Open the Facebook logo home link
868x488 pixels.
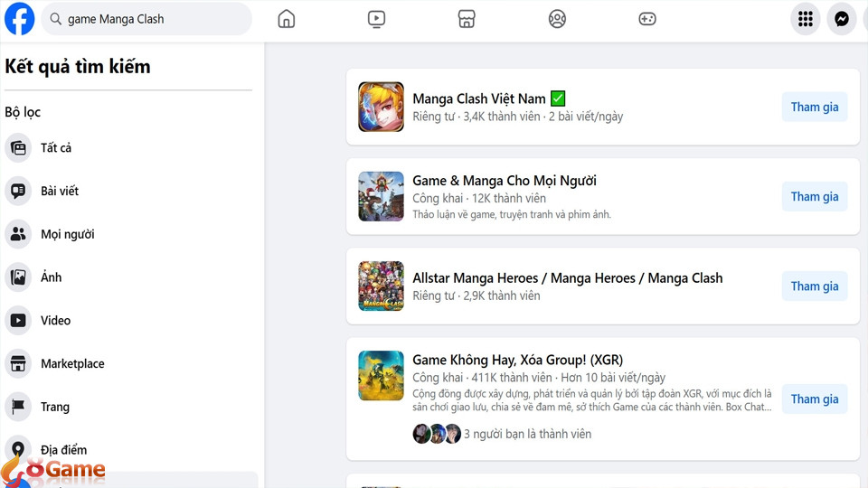(x=19, y=19)
